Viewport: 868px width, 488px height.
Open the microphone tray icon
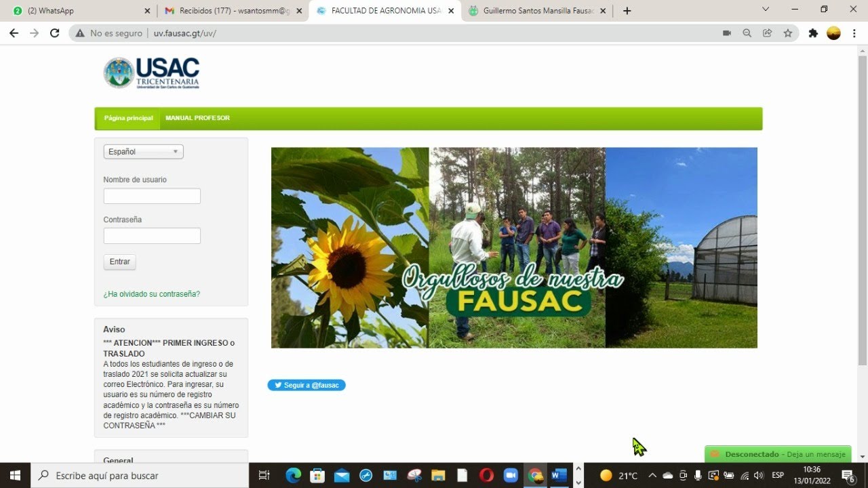point(698,475)
